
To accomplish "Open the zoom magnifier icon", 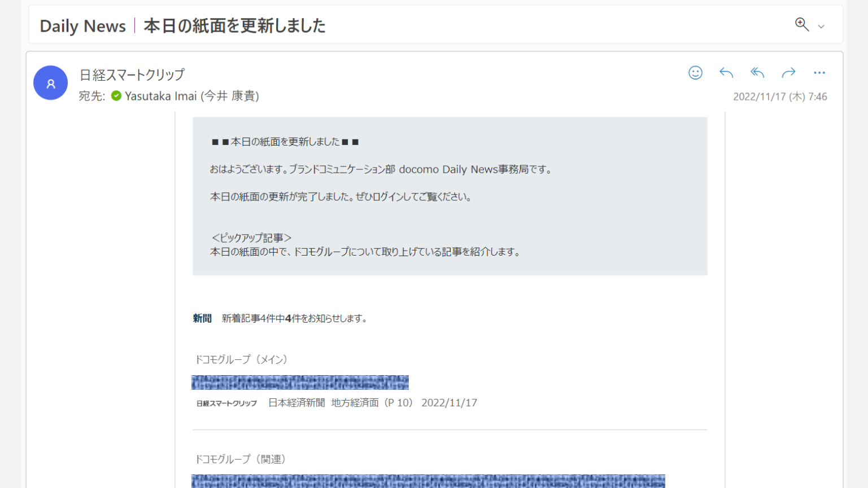I will [802, 24].
